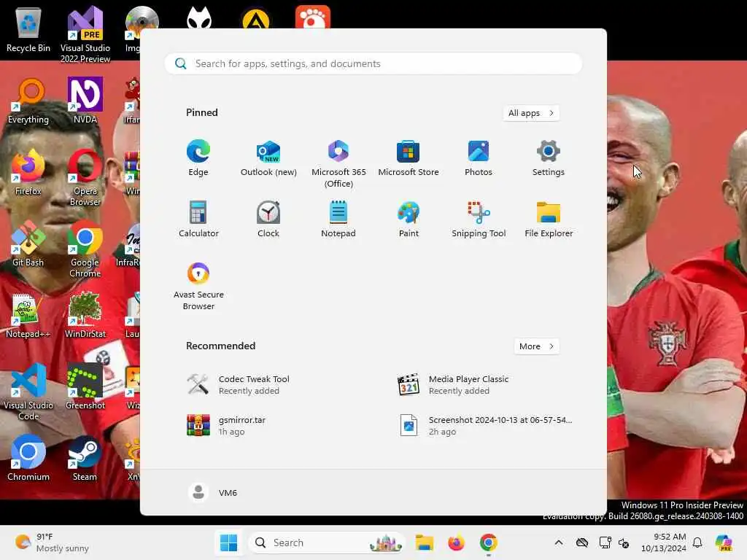Expand the All apps list
The height and width of the screenshot is (560, 747).
click(531, 113)
